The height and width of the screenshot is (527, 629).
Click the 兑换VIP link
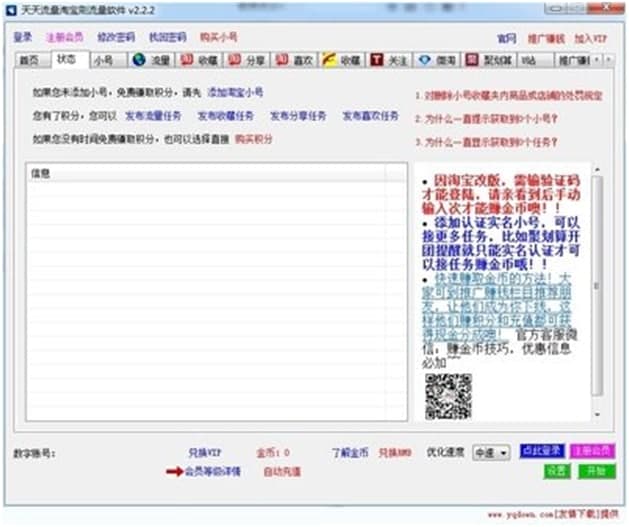pyautogui.click(x=205, y=453)
